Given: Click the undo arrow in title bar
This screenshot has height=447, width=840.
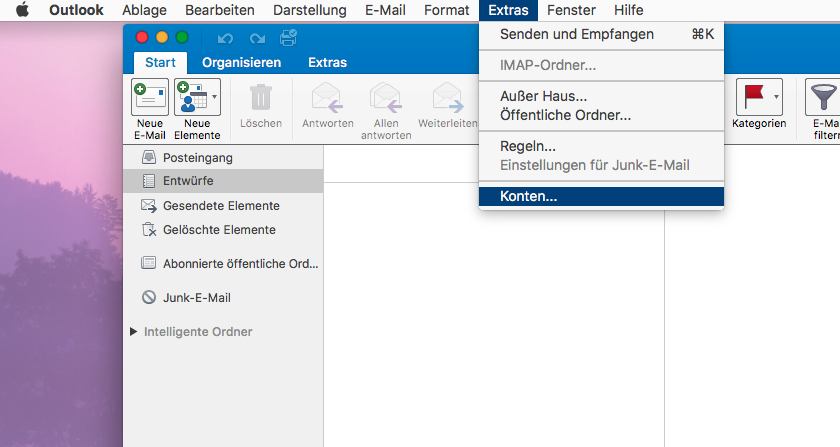Looking at the screenshot, I should point(224,38).
